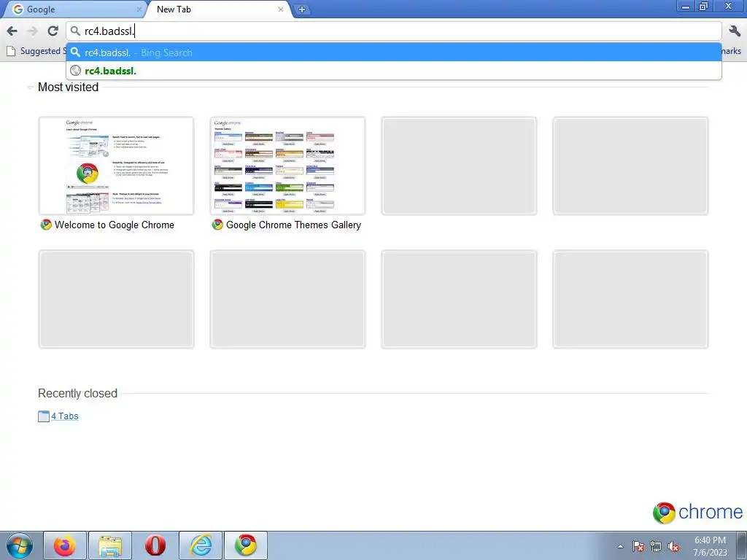The image size is (747, 560).
Task: Switch to the Google tab
Action: click(75, 9)
